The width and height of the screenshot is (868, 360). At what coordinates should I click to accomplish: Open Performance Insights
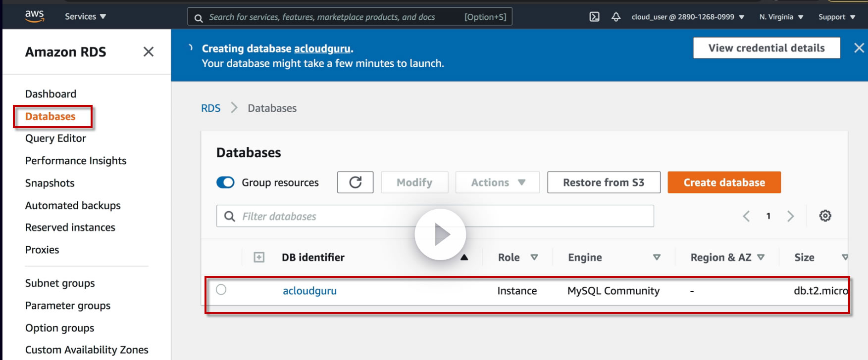coord(76,161)
